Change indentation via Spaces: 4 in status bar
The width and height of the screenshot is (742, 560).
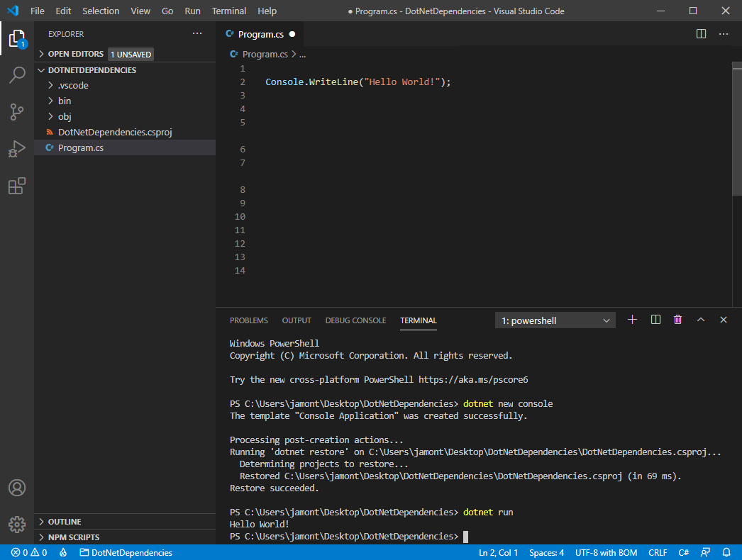click(x=546, y=552)
